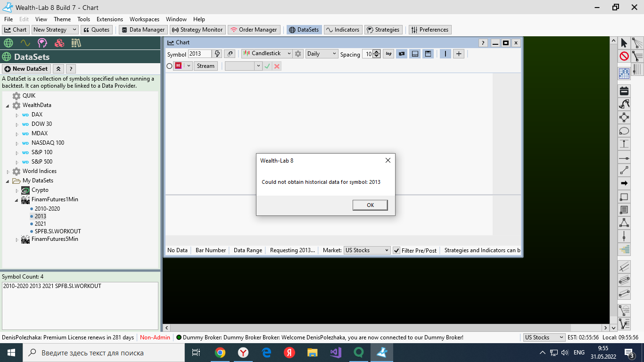Viewport: 644px width, 362px height.
Task: Open the Extensions menu
Action: pyautogui.click(x=110, y=19)
